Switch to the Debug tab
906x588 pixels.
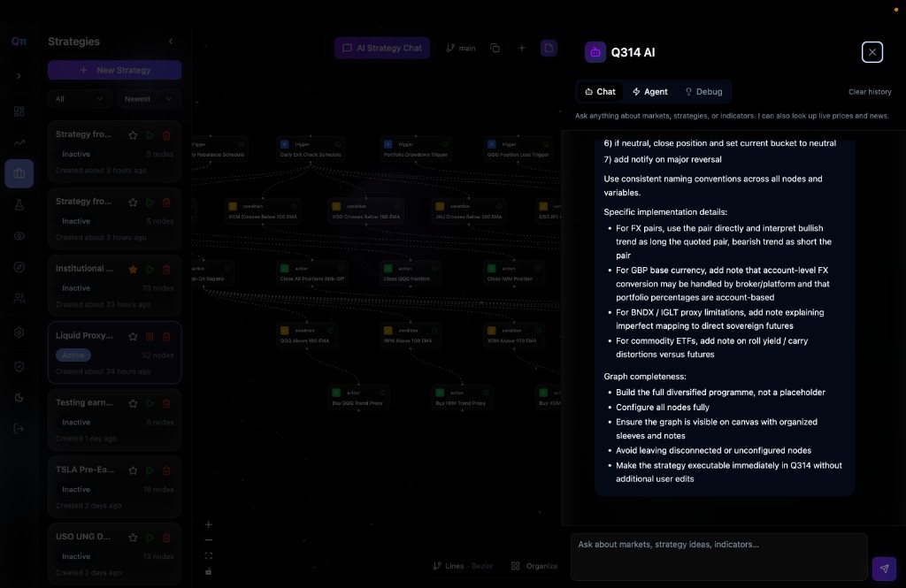703,92
